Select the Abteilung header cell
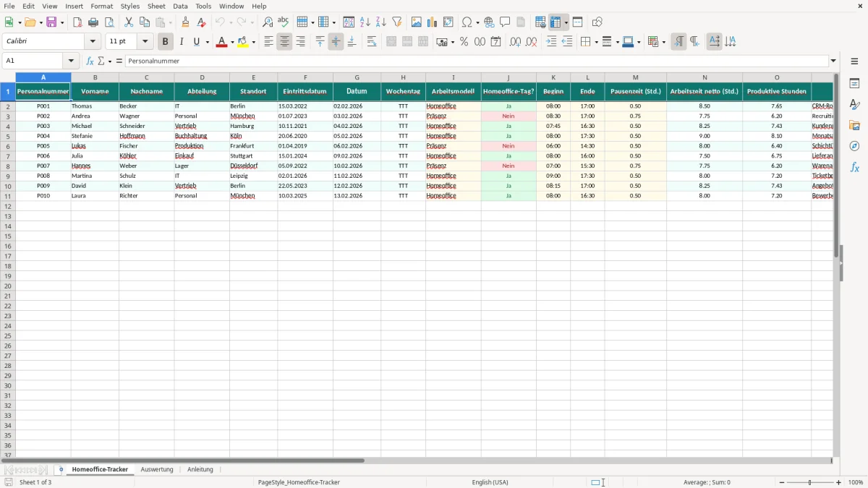Image resolution: width=868 pixels, height=488 pixels. click(202, 92)
